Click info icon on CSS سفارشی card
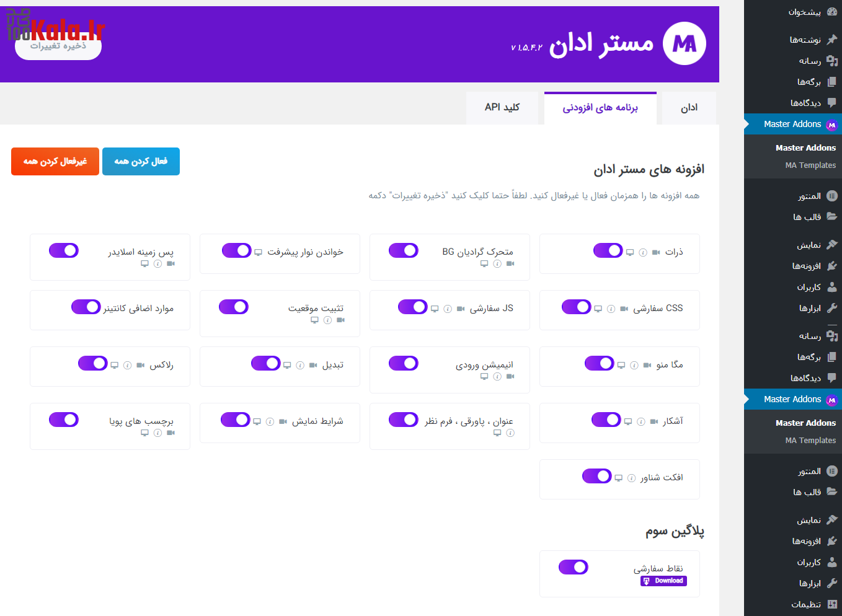 611,309
